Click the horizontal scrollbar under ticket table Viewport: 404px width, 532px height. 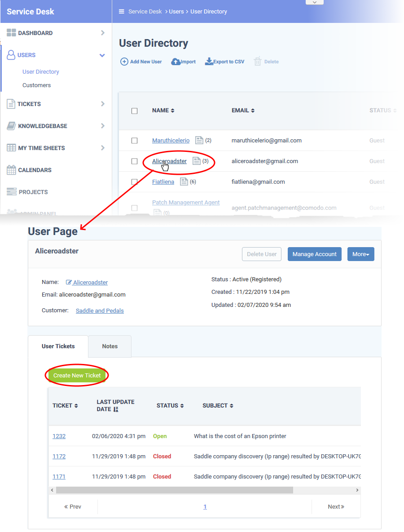(174, 490)
